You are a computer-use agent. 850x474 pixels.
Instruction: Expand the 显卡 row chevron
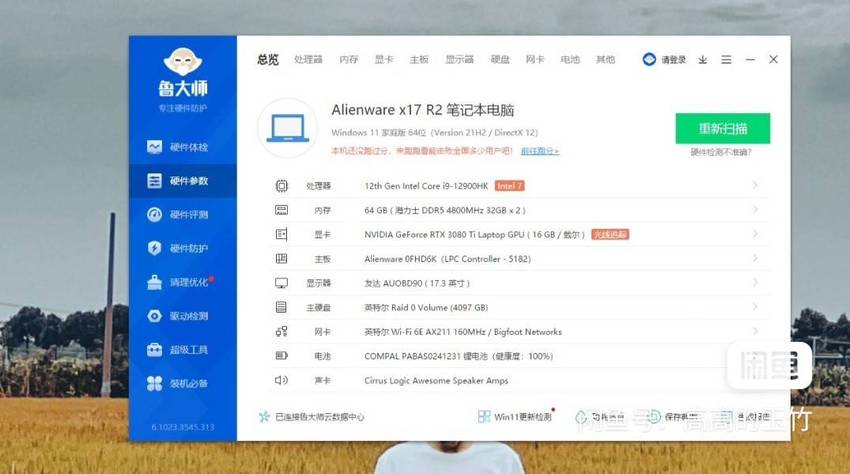(755, 234)
